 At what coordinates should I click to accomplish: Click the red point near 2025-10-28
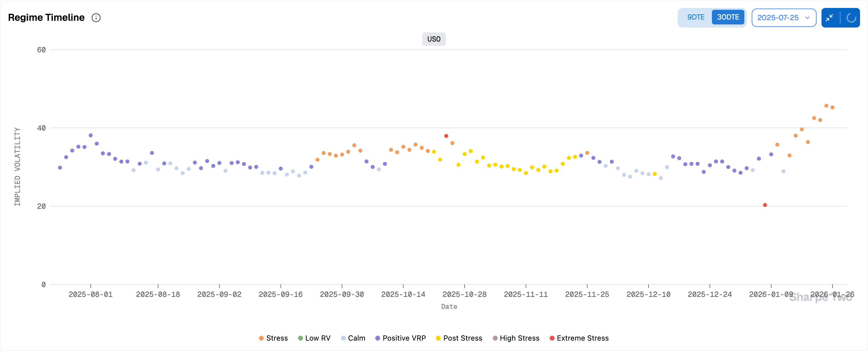click(446, 136)
